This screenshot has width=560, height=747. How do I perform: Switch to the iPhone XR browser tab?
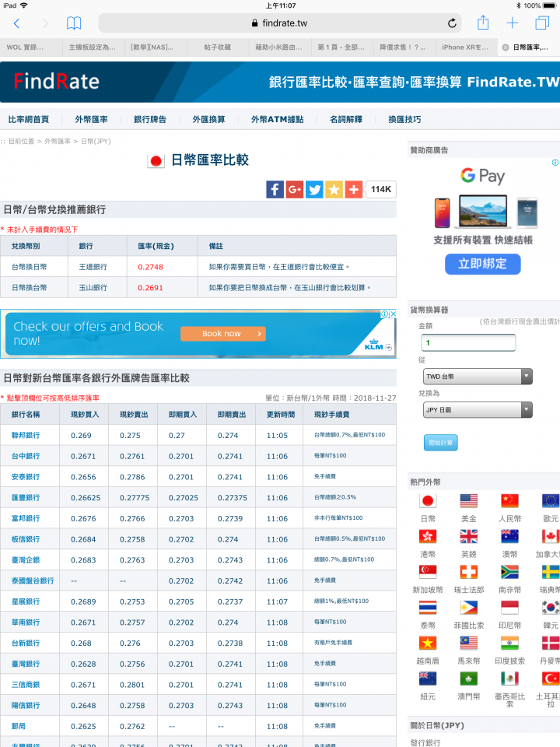click(466, 47)
